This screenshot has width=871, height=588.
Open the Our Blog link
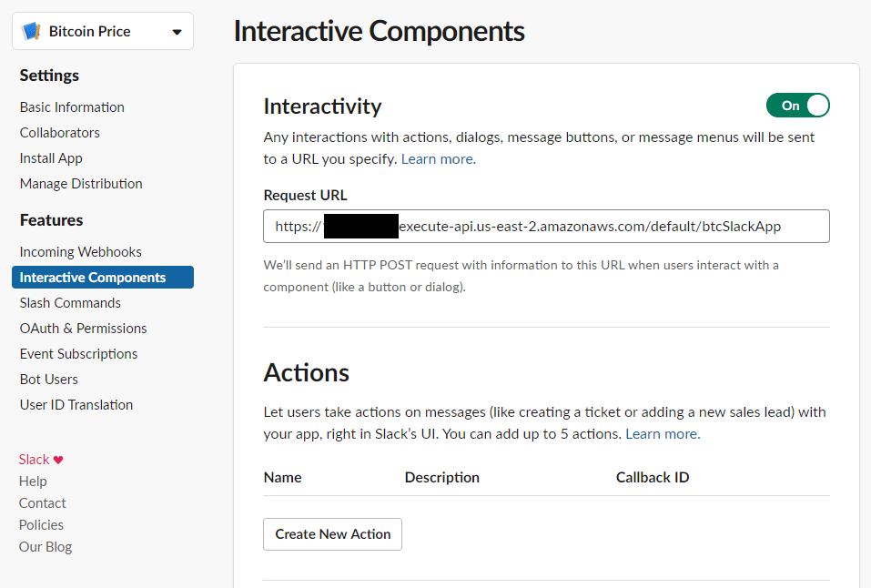pos(46,547)
